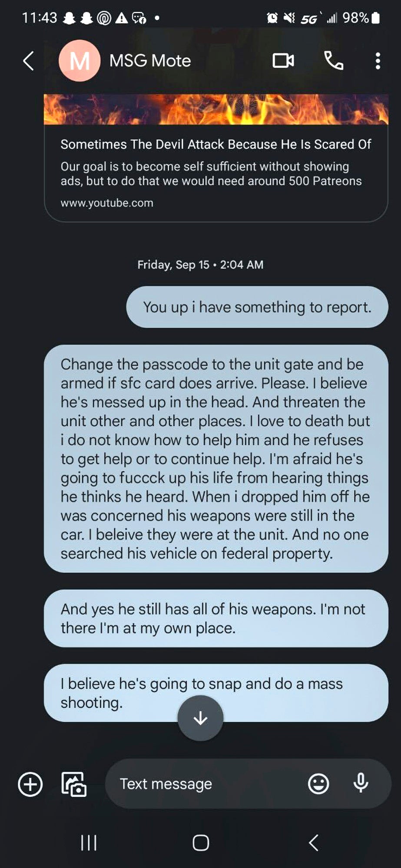
Task: Open the gallery and camera picker
Action: [x=74, y=784]
